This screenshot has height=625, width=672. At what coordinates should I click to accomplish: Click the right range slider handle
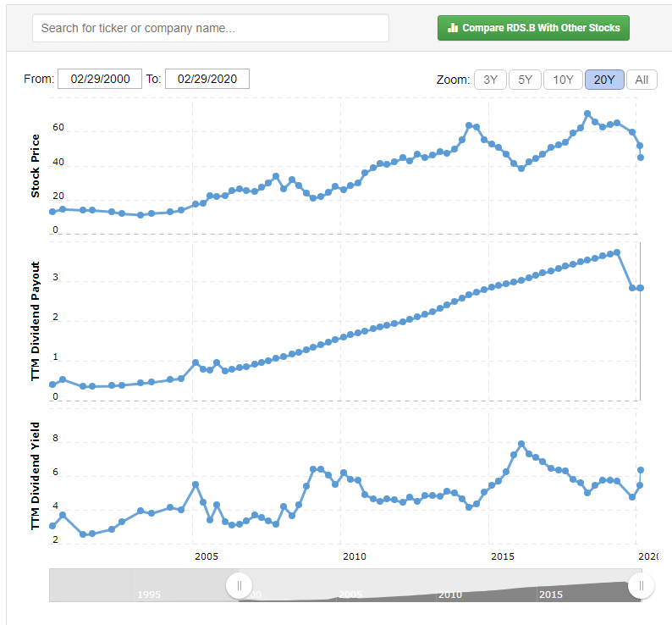click(x=641, y=585)
